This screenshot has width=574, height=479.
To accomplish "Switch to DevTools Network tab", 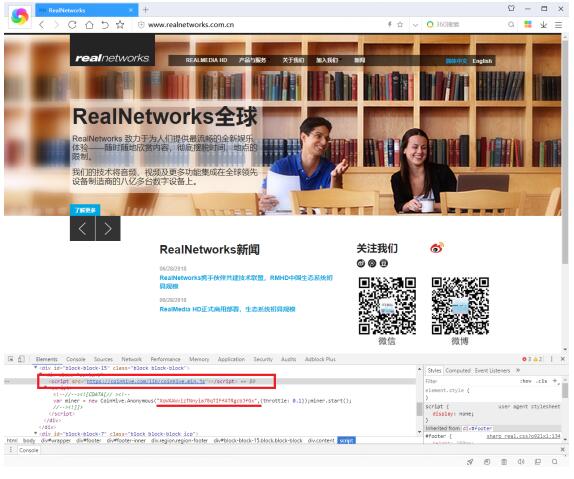I will (131, 359).
